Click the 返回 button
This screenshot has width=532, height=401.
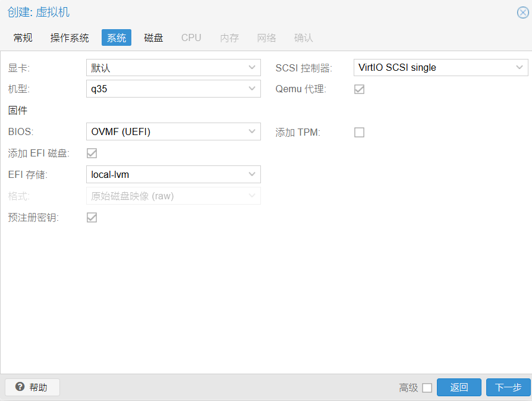click(x=459, y=387)
